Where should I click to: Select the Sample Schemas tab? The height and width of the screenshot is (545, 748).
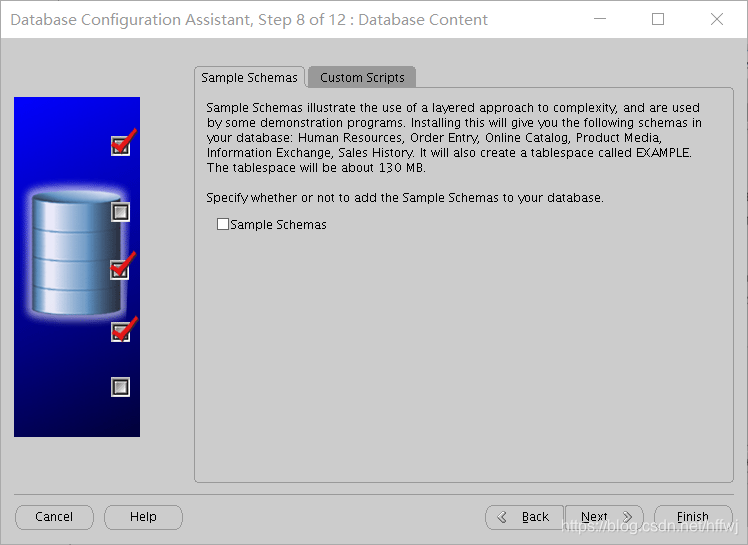pos(249,77)
